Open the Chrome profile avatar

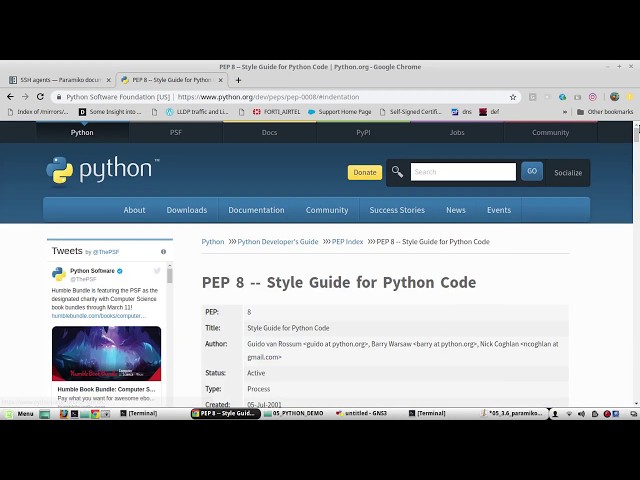pos(614,97)
